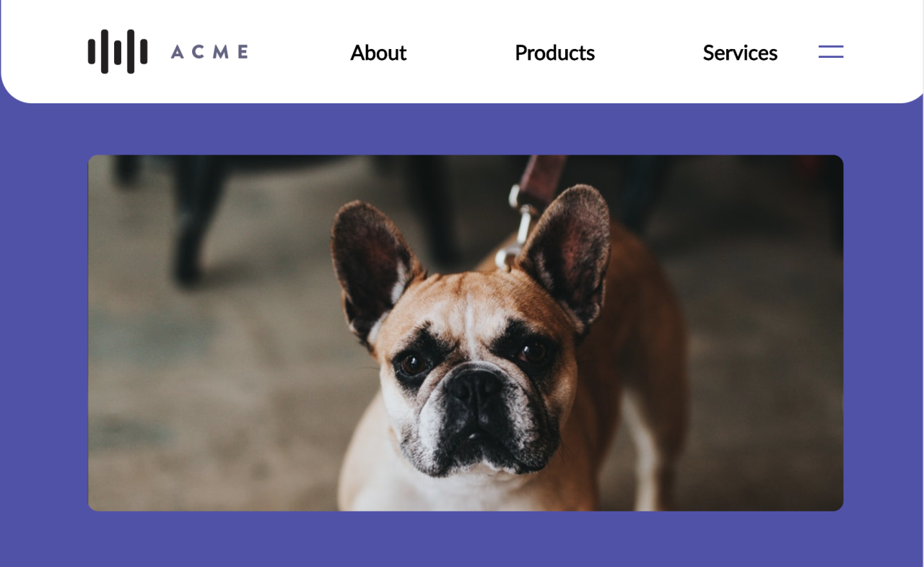The width and height of the screenshot is (924, 567).
Task: Open the hamburger menu icon
Action: tap(831, 52)
